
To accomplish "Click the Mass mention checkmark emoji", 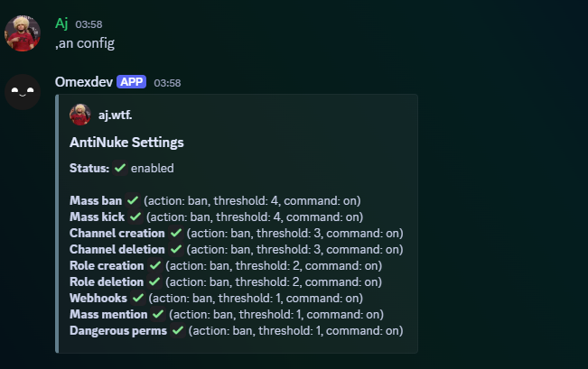I will pyautogui.click(x=158, y=314).
